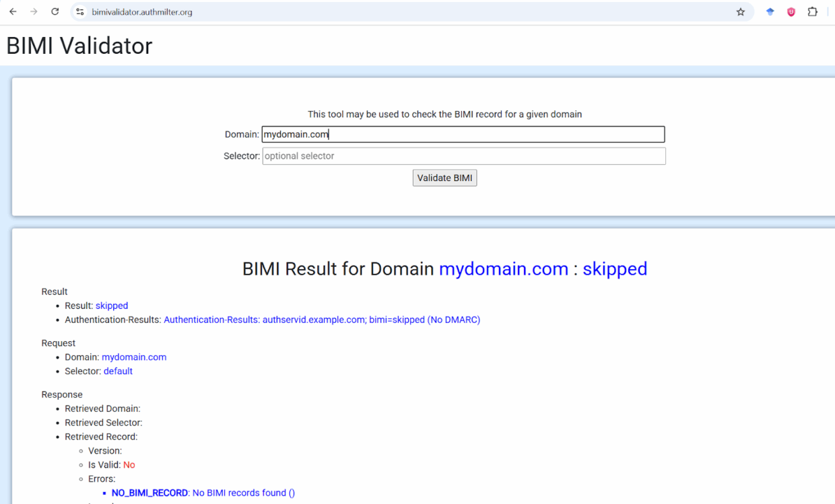
Task: Open the uBlock Origin extension
Action: (x=791, y=11)
